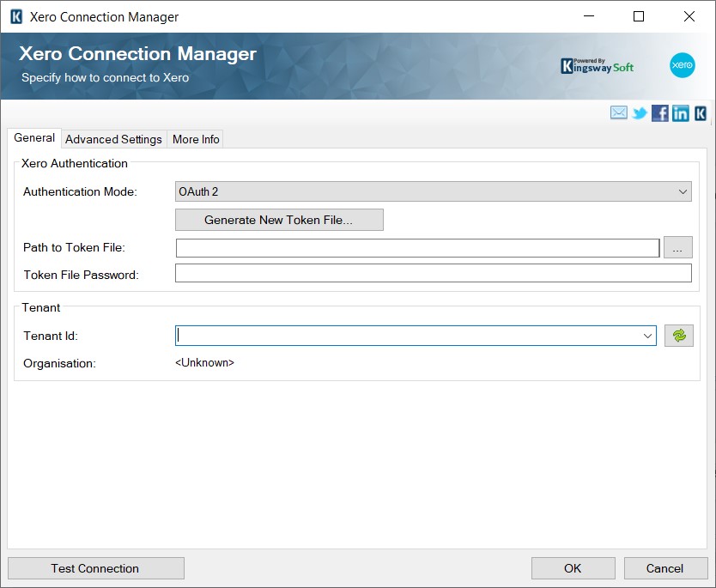Click the KingswaySoft logo in banner
Screen dimensions: 716x588
coord(598,66)
